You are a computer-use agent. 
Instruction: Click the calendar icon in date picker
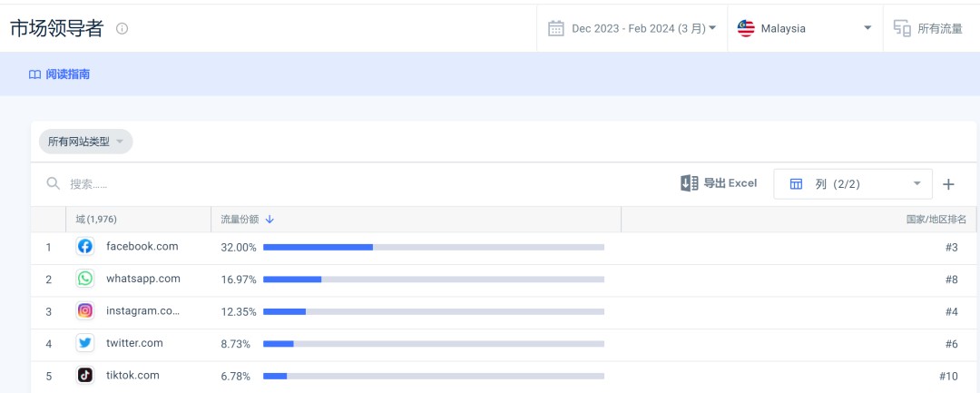556,28
